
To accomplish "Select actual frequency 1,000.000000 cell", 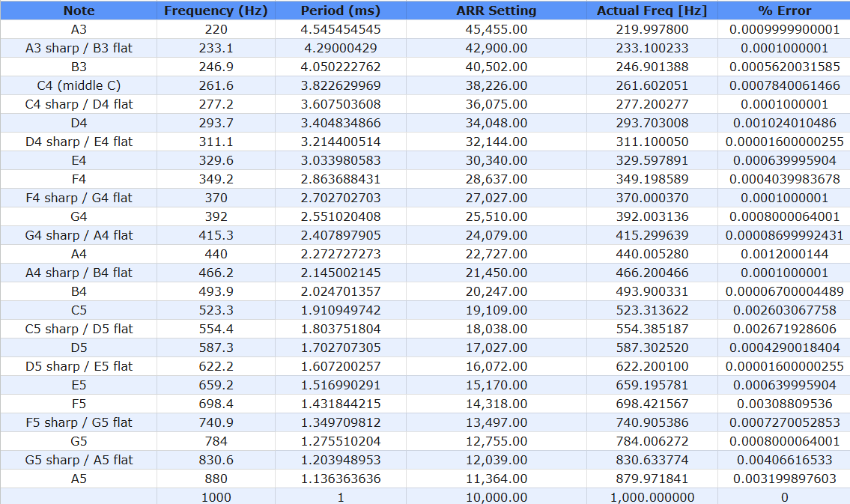I will click(651, 497).
